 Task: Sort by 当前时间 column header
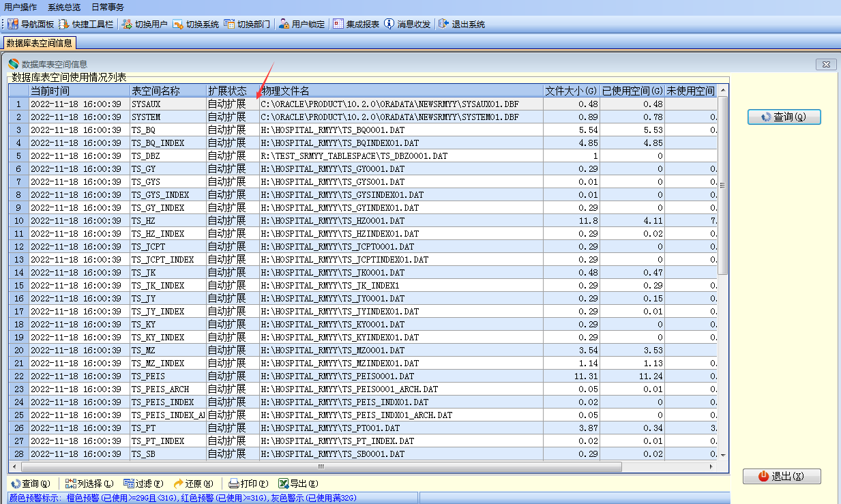click(x=79, y=91)
